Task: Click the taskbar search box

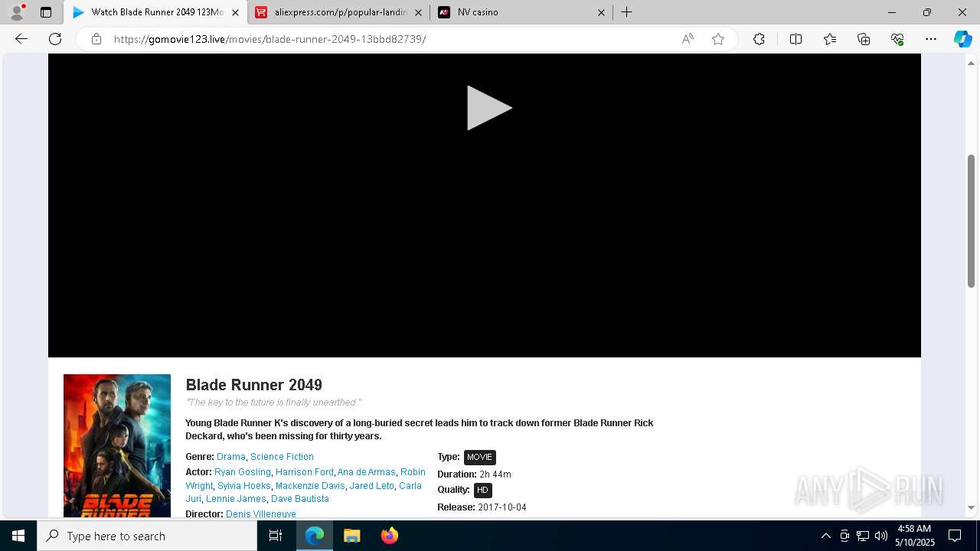Action: (147, 536)
